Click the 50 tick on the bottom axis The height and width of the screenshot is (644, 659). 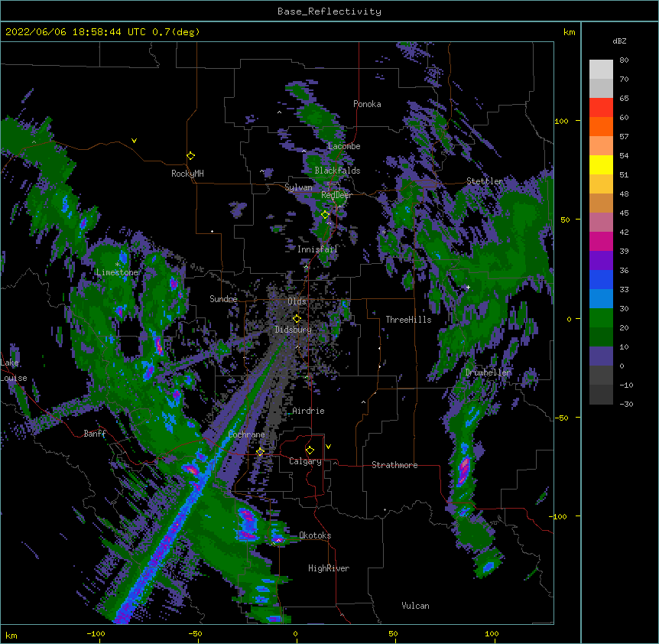[x=393, y=633]
